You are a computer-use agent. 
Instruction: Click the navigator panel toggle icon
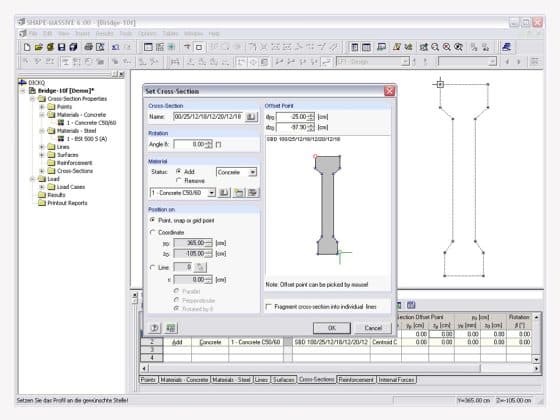(354, 47)
